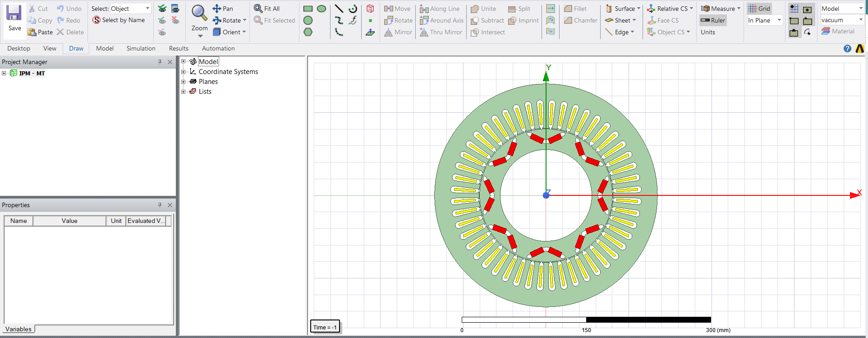Expand the Model tree node

[x=184, y=61]
